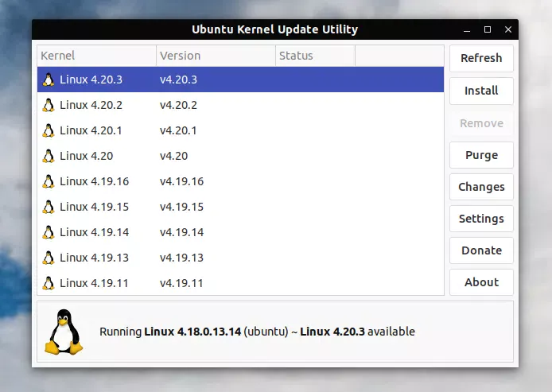Image resolution: width=552 pixels, height=392 pixels.
Task: Click the Status column header
Action: point(315,56)
